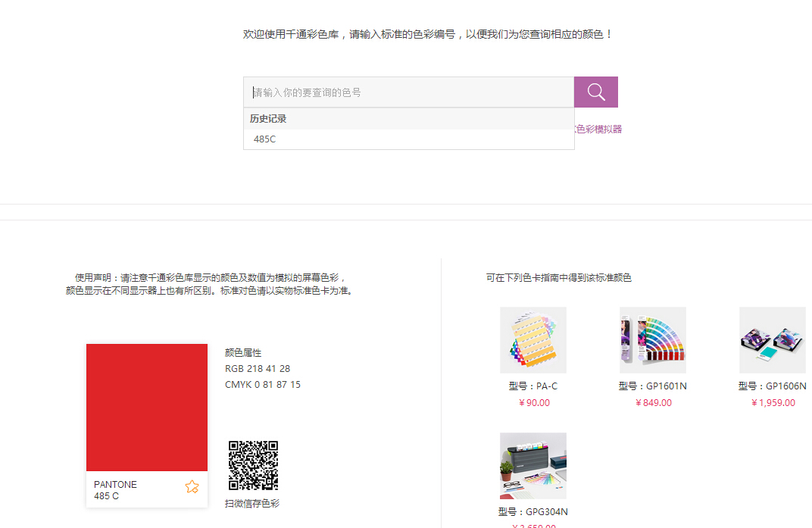
Task: Click the 型号：GPG304N product label
Action: [x=532, y=512]
